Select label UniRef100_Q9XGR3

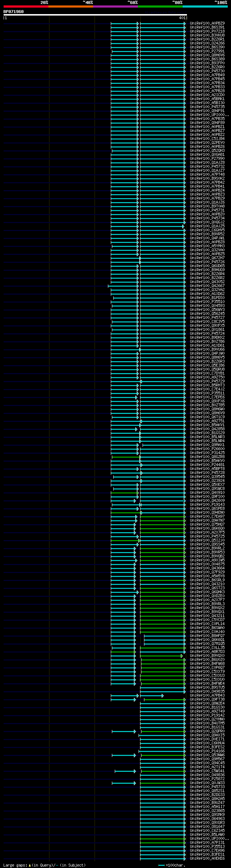point(207,822)
